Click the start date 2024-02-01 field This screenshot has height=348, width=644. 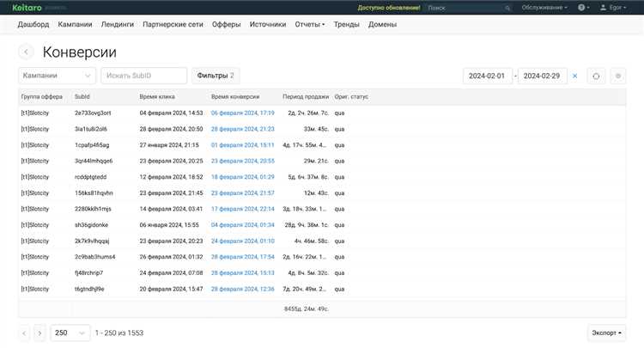pyautogui.click(x=488, y=76)
